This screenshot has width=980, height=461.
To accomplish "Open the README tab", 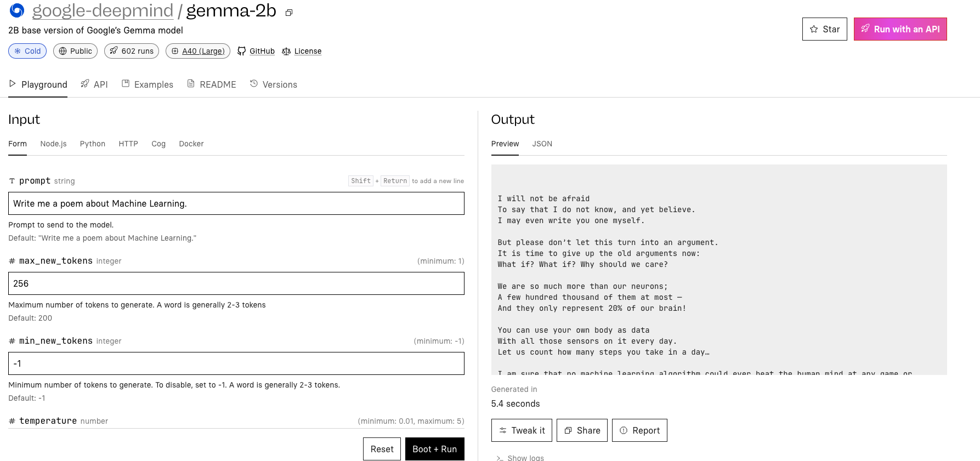I will coord(212,84).
